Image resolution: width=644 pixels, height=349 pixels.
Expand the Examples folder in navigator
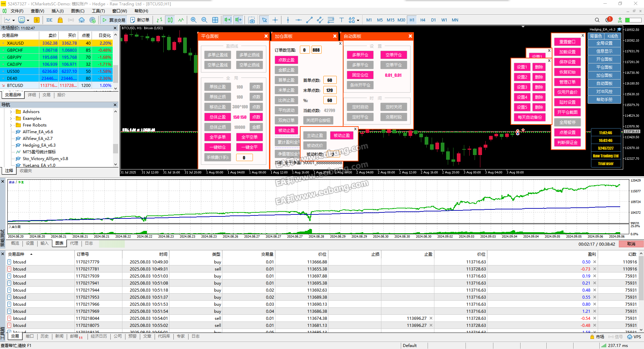tap(11, 118)
